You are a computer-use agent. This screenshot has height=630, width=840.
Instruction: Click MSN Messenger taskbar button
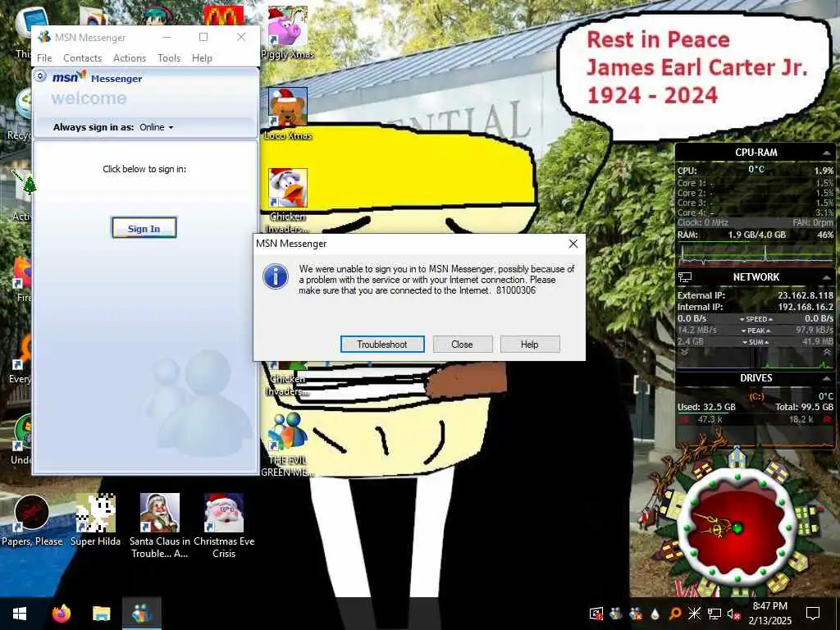click(142, 614)
